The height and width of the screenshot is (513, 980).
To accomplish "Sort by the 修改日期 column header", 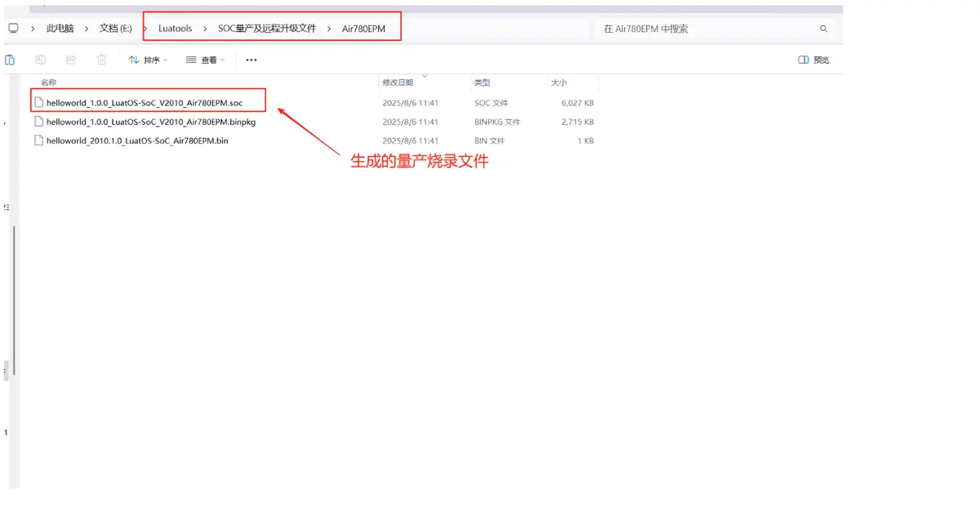I will point(398,83).
